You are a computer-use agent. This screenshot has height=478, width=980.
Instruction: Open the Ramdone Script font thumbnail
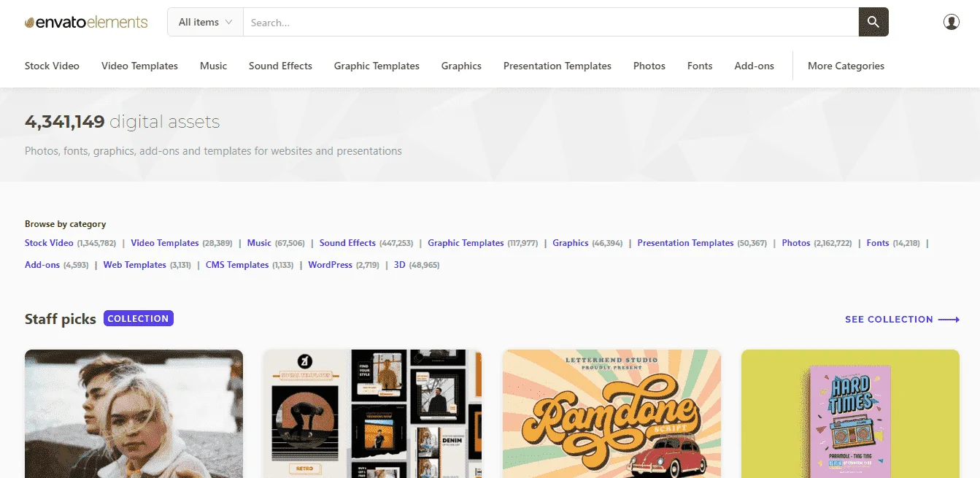tap(611, 414)
